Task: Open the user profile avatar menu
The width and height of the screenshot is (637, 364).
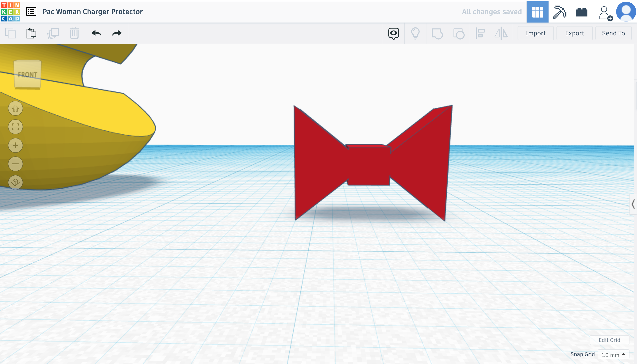Action: pos(625,12)
